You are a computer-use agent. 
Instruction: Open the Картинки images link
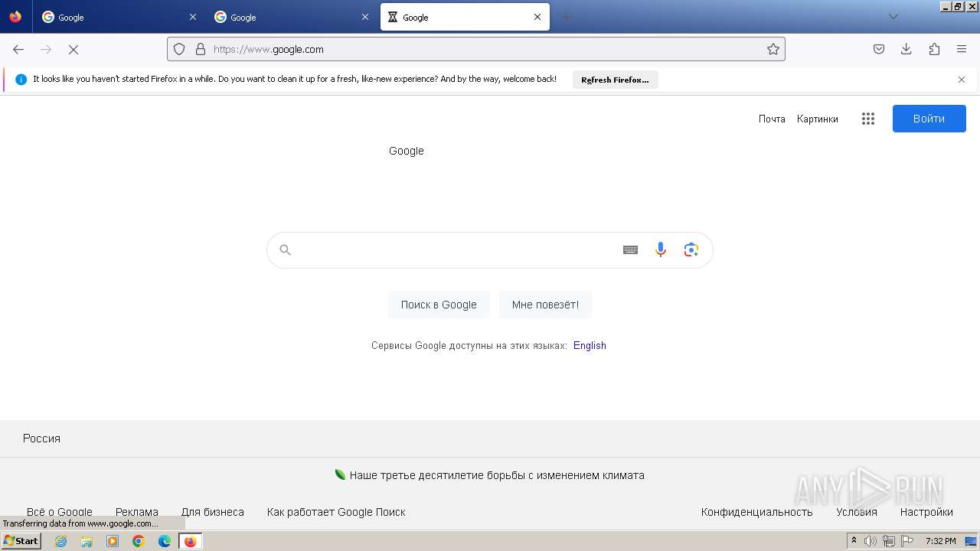pyautogui.click(x=817, y=119)
